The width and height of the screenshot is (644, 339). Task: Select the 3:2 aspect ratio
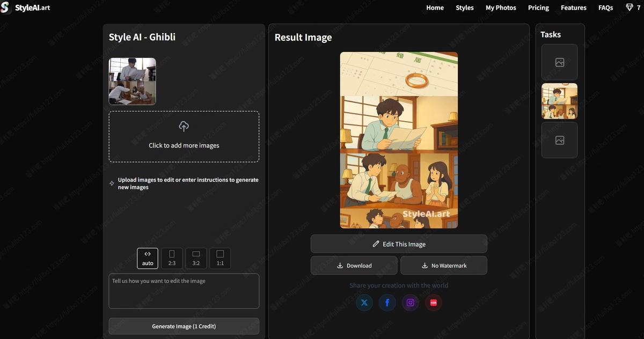click(x=196, y=258)
